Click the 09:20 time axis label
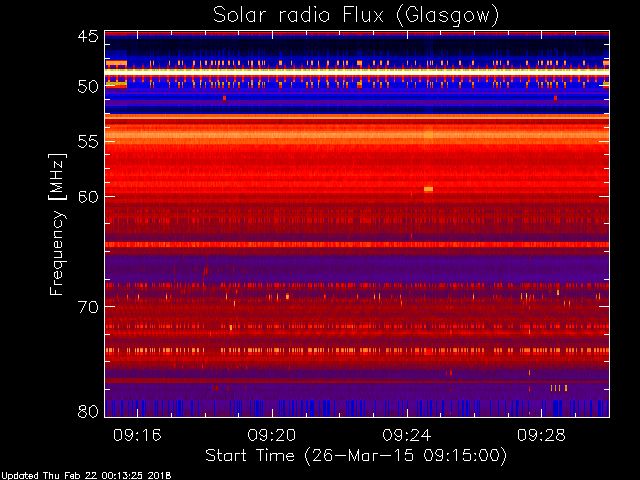This screenshot has height=480, width=640. [x=272, y=435]
